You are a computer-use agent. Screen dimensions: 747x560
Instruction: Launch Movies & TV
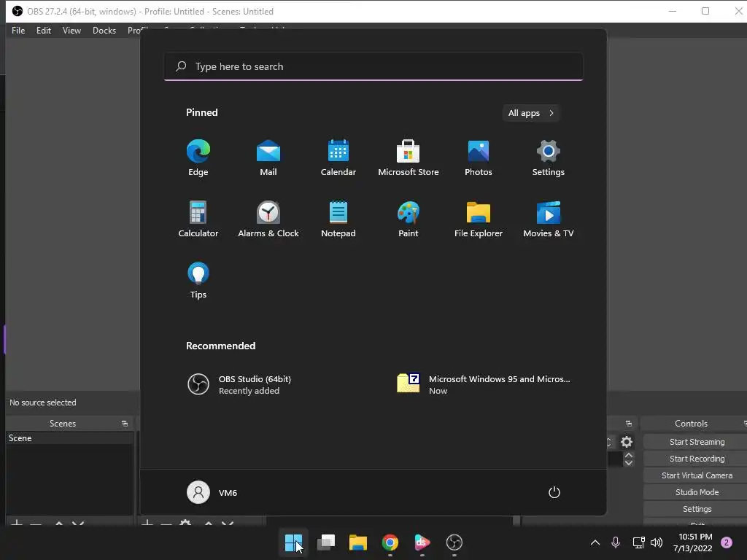click(x=549, y=219)
